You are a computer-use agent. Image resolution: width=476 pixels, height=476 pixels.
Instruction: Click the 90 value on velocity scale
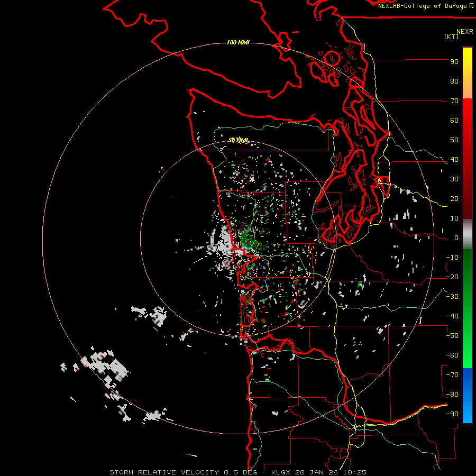point(454,62)
